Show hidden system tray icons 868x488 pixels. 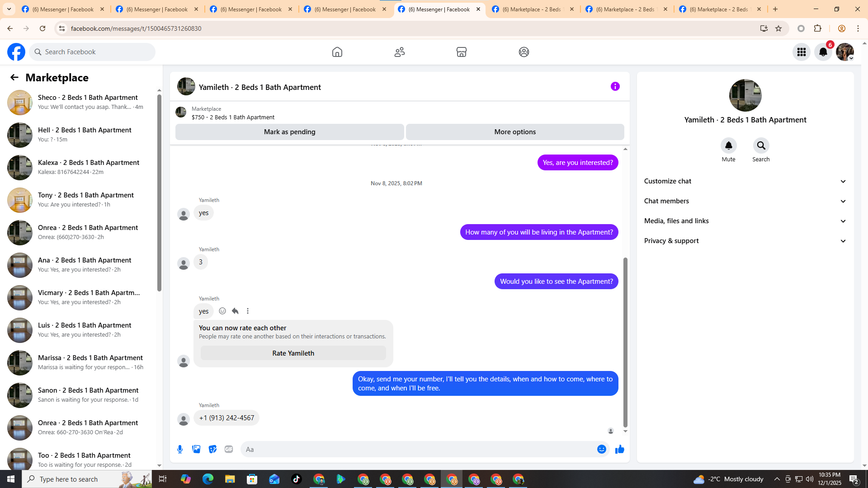777,479
